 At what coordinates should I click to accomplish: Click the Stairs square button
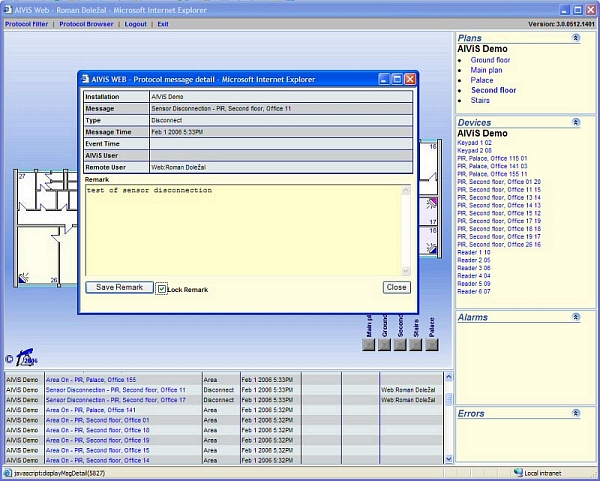[416, 345]
